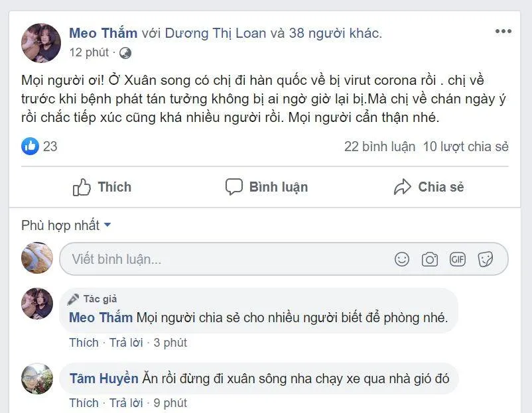Type in the Viết bình luận field
The image size is (532, 413).
point(226,259)
